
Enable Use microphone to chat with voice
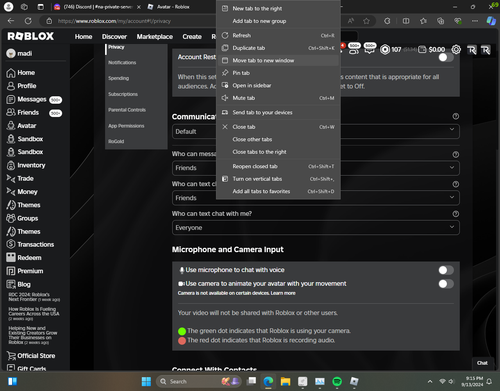[x=446, y=270]
